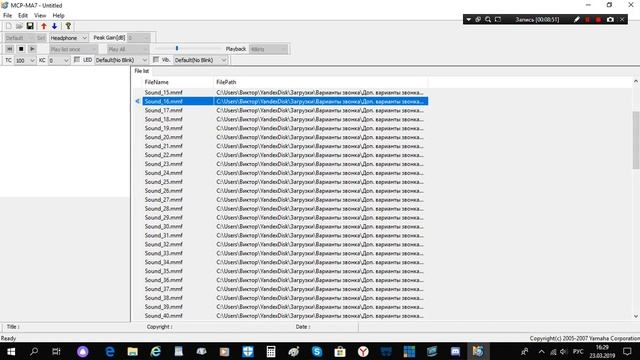Screen dimensions: 640x360
Task: Open Skype from the taskbar
Action: (317, 351)
